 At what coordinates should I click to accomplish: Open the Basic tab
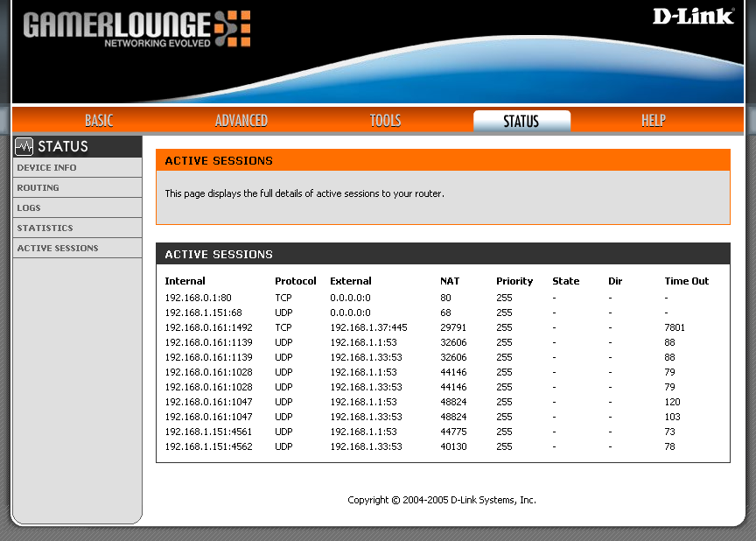point(99,121)
